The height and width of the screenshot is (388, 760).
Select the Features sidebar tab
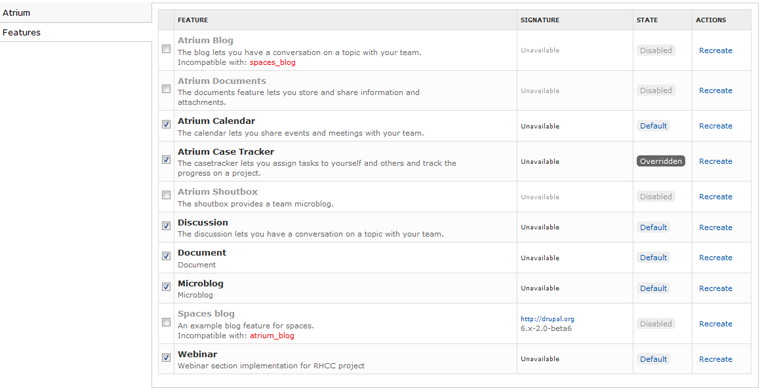coord(76,32)
